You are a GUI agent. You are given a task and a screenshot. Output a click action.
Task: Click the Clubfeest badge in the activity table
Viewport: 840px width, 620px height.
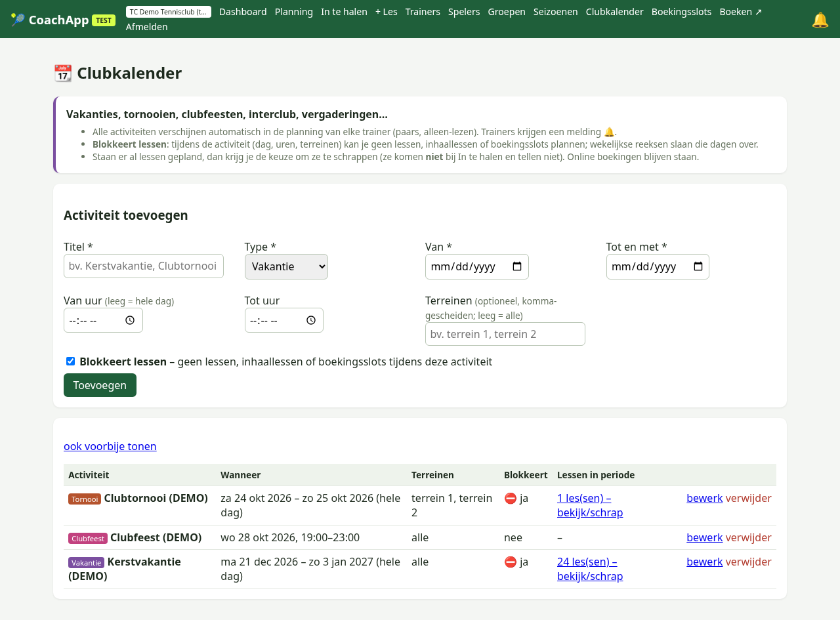88,538
